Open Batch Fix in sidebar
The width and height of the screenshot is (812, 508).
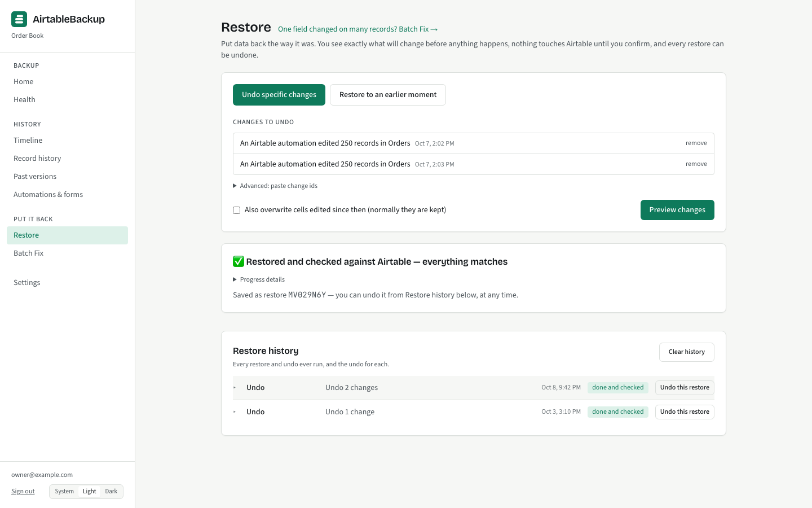(x=67, y=253)
